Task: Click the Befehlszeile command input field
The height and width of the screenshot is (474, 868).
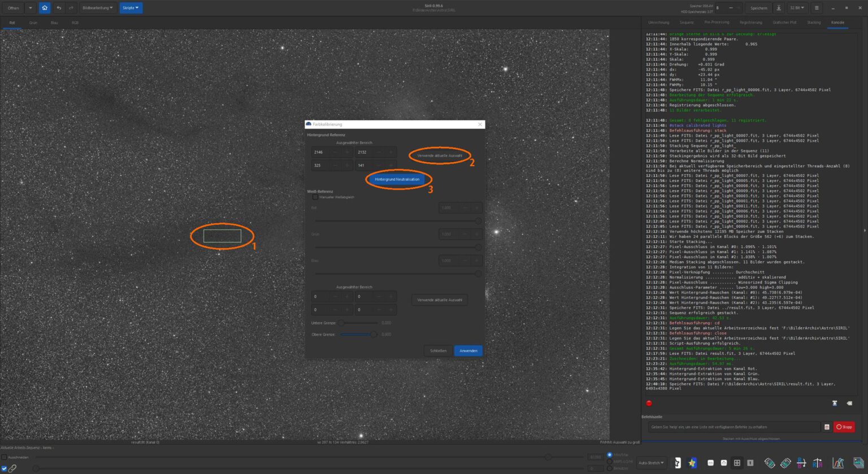Action: (734, 427)
